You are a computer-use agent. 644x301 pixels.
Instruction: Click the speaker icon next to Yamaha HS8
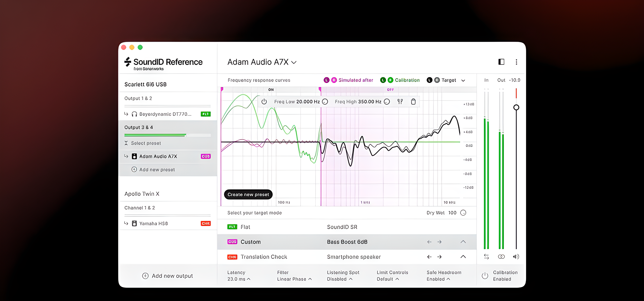coord(134,223)
